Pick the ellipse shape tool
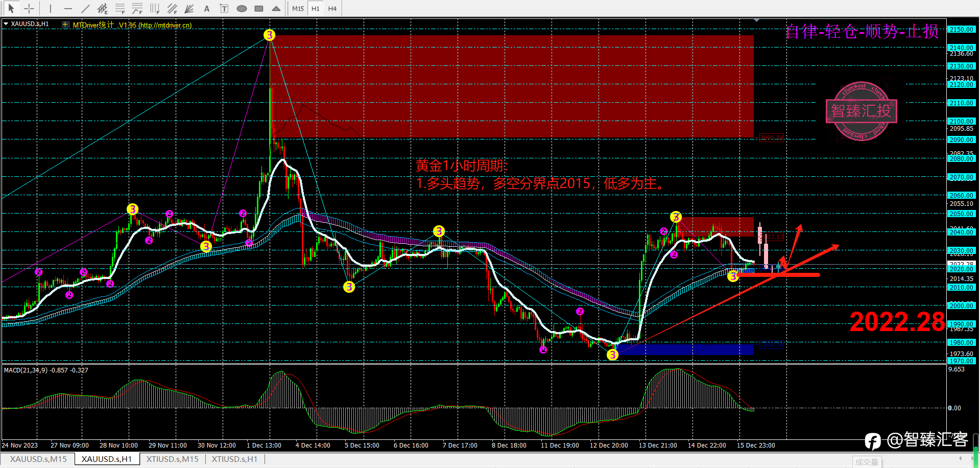This screenshot has width=980, height=468. (x=242, y=8)
